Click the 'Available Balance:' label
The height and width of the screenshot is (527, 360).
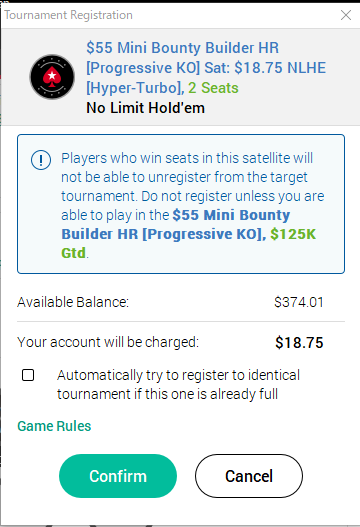pos(73,302)
